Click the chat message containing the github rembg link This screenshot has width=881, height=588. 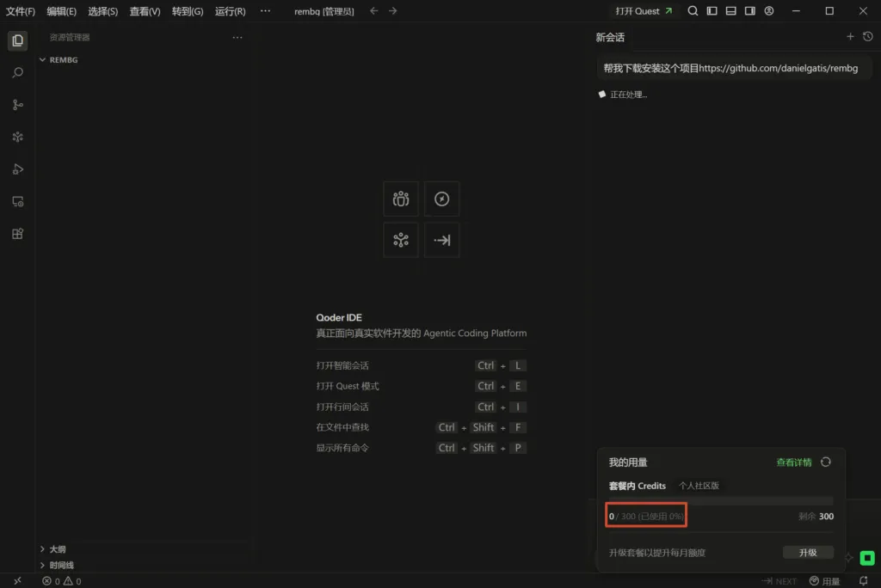(x=734, y=69)
